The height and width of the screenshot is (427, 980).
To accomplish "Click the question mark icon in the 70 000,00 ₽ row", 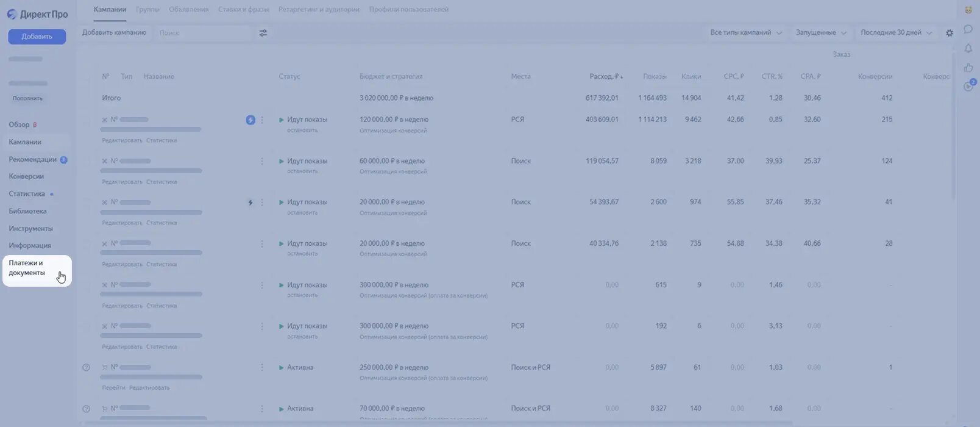I will point(86,409).
